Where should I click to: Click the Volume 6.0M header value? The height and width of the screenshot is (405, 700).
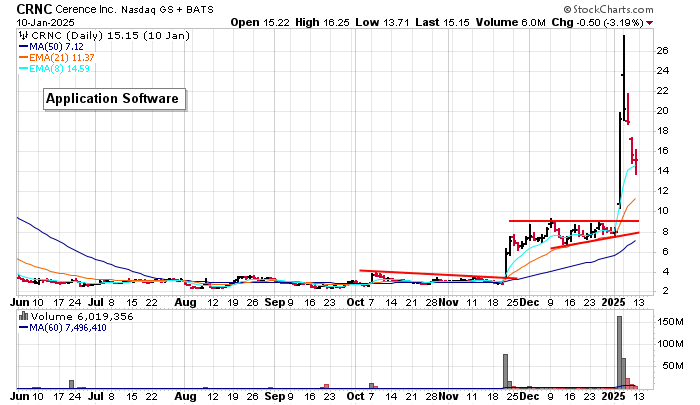[511, 22]
